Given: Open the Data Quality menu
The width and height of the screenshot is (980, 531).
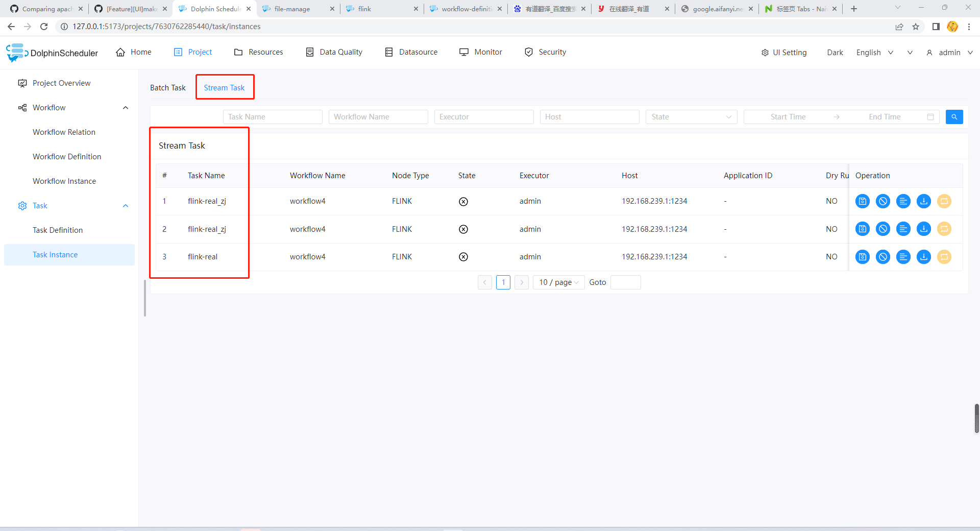Looking at the screenshot, I should pyautogui.click(x=334, y=52).
